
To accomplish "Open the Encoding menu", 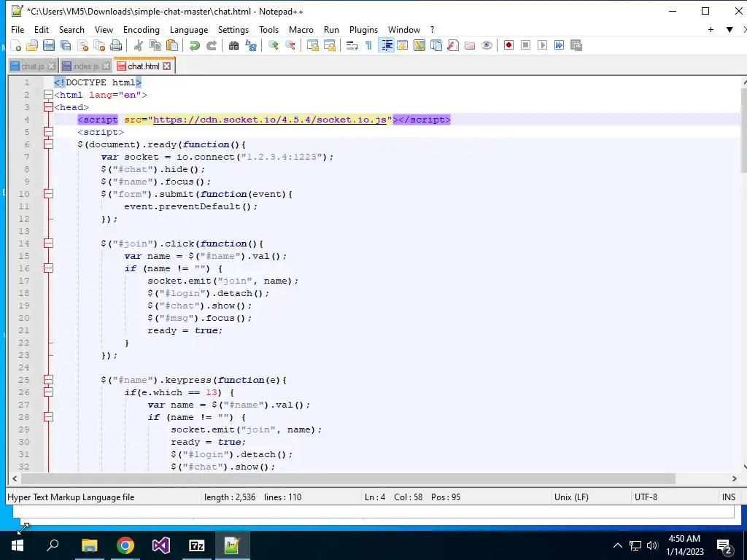I will (x=142, y=29).
